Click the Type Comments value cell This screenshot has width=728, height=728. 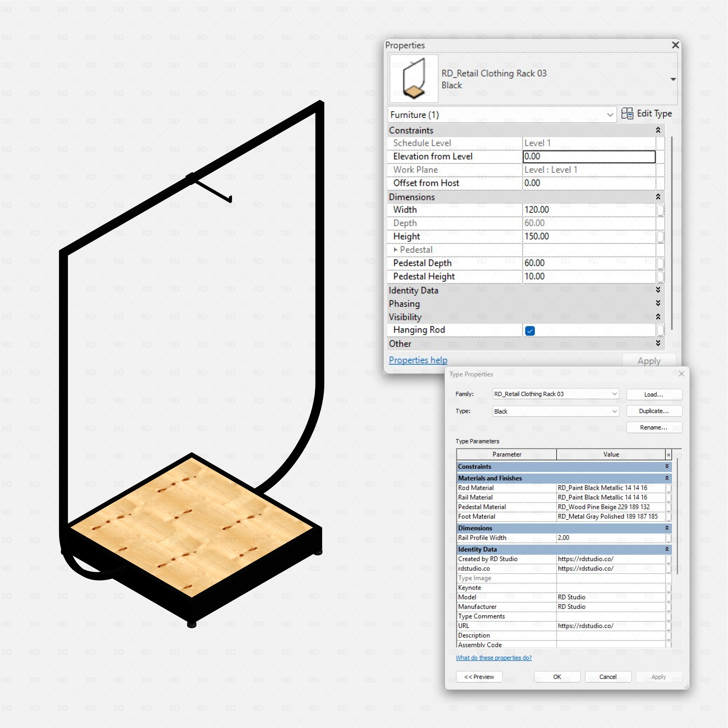(x=611, y=616)
